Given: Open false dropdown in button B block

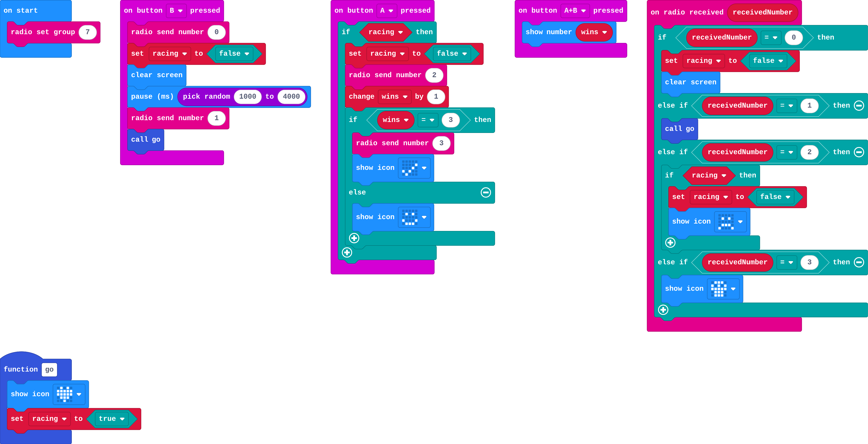Looking at the screenshot, I should pyautogui.click(x=234, y=54).
